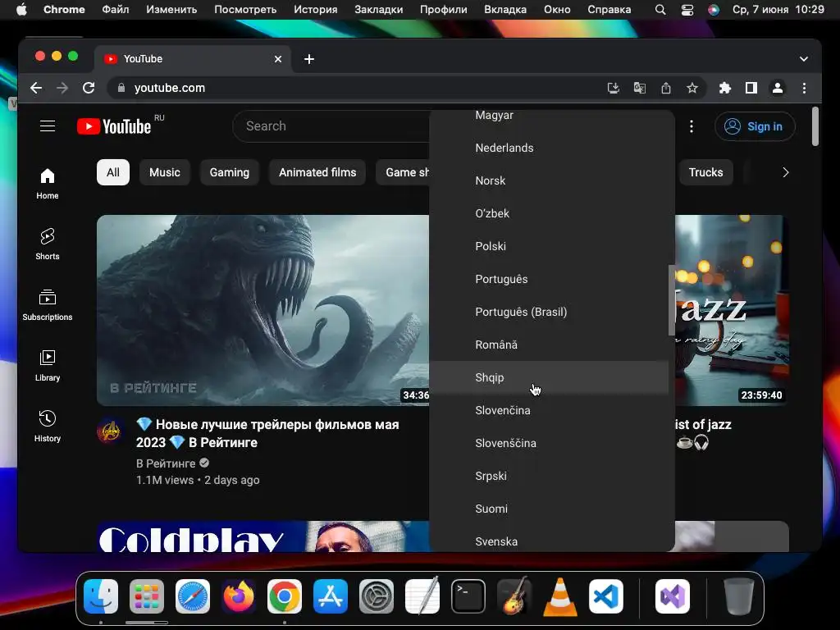
Task: Click the Sign in button
Action: coord(755,126)
